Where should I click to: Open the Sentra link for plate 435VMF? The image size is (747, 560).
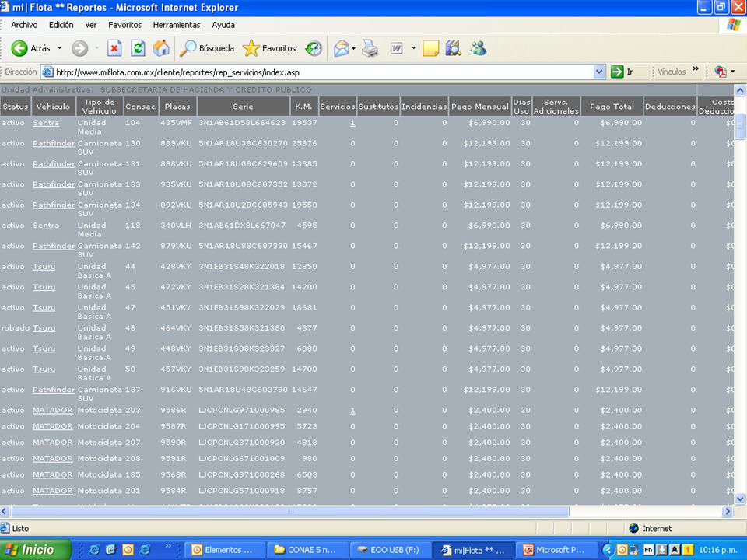[x=46, y=123]
